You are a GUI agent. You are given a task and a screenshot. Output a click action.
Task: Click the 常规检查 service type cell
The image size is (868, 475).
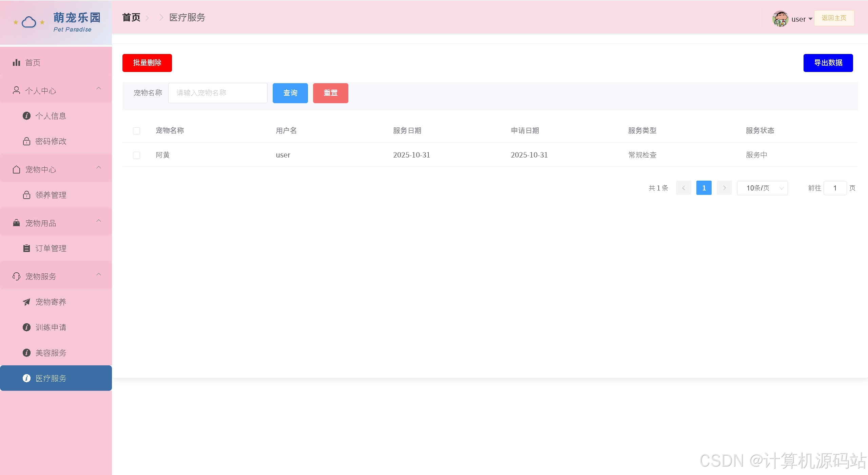(x=642, y=155)
